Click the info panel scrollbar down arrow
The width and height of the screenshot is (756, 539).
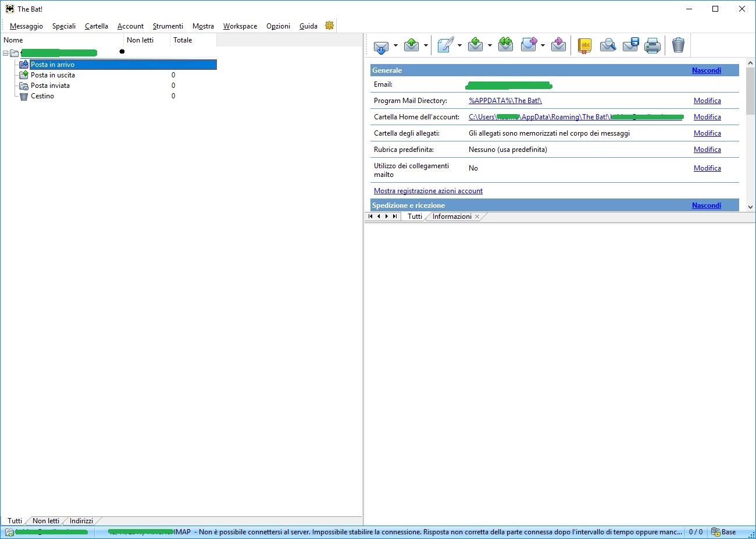[750, 207]
